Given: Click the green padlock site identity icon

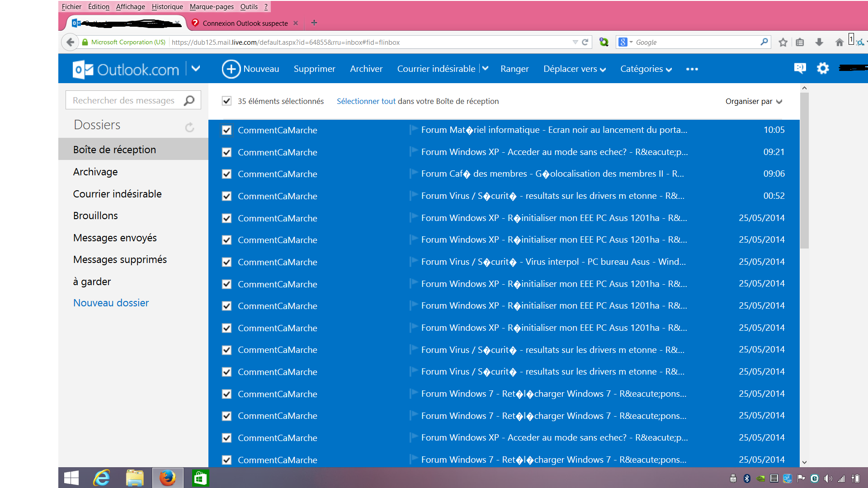Looking at the screenshot, I should tap(85, 42).
